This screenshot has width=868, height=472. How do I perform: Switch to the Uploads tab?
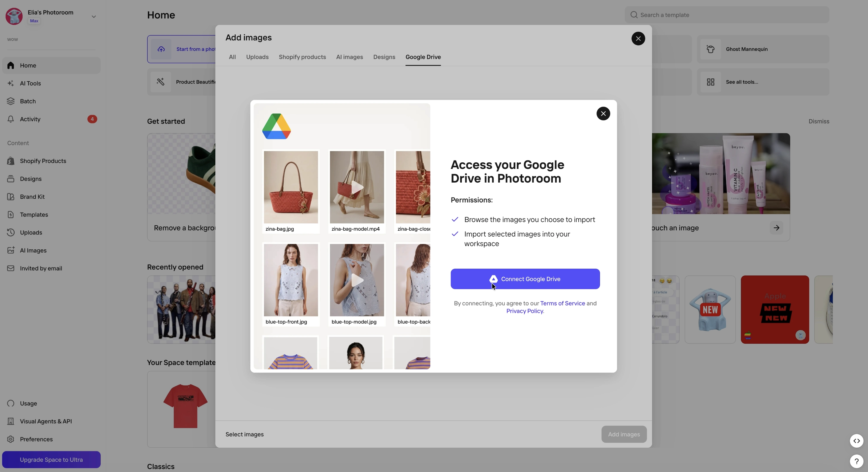tap(257, 57)
